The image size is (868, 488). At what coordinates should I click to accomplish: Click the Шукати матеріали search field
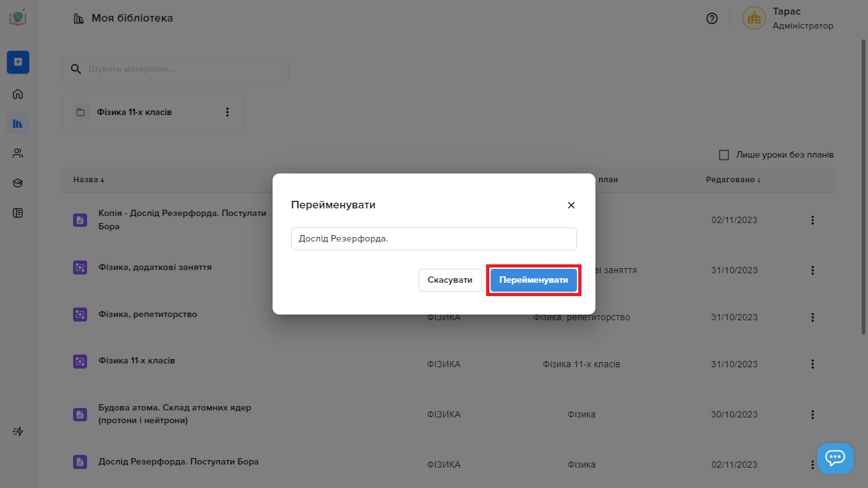(x=175, y=69)
